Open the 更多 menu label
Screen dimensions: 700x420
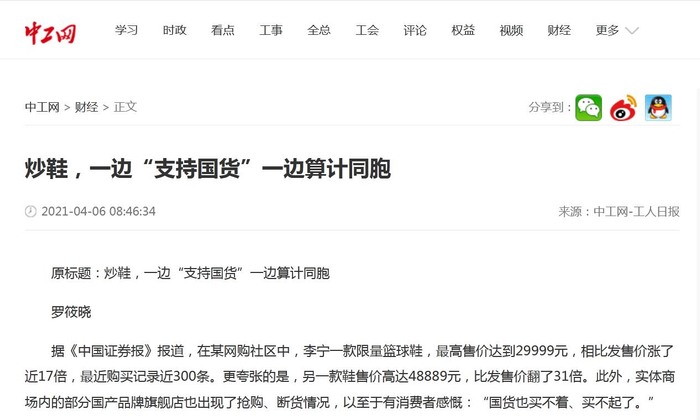pyautogui.click(x=607, y=30)
